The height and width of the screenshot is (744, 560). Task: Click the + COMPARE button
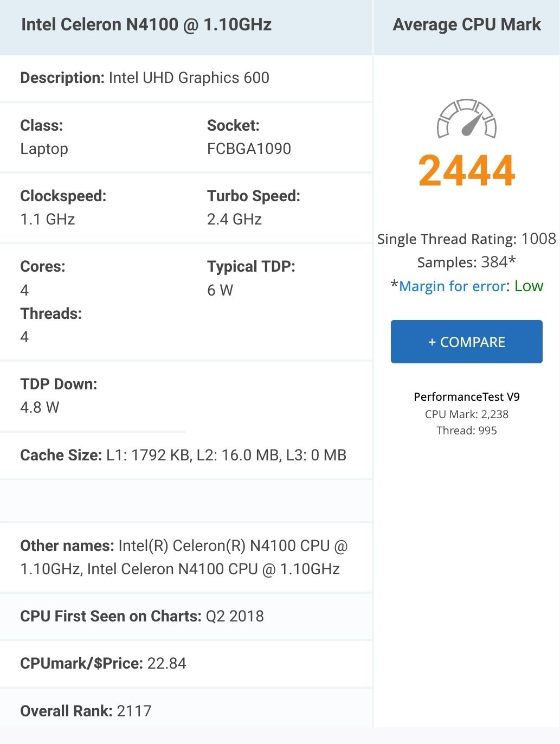pyautogui.click(x=467, y=342)
